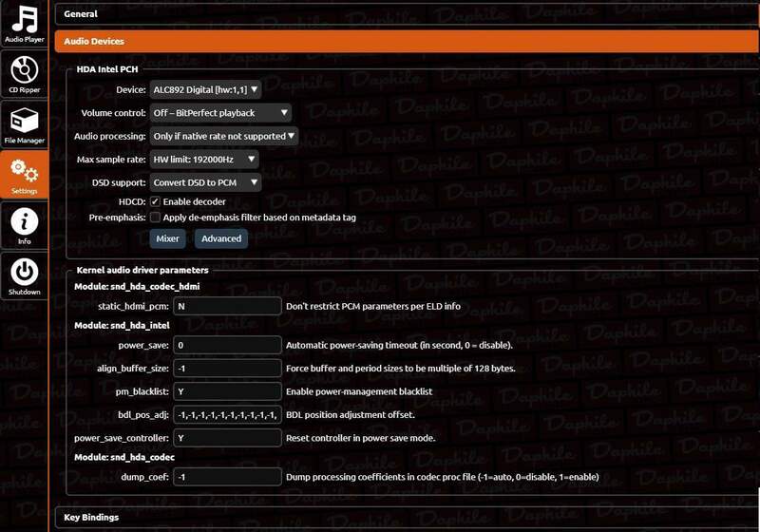Open the Device dropdown showing ALC892 Digital
This screenshot has width=760, height=532.
(x=206, y=89)
